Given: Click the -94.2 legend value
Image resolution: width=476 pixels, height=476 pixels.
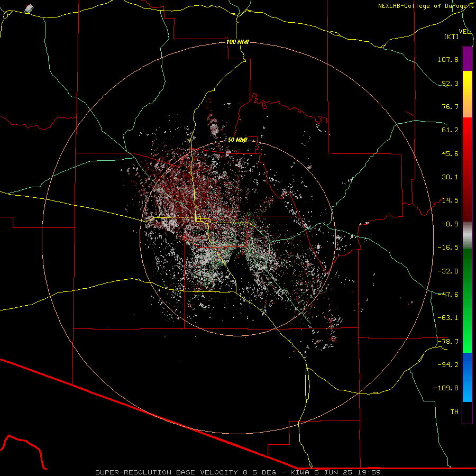Looking at the screenshot, I should (448, 365).
